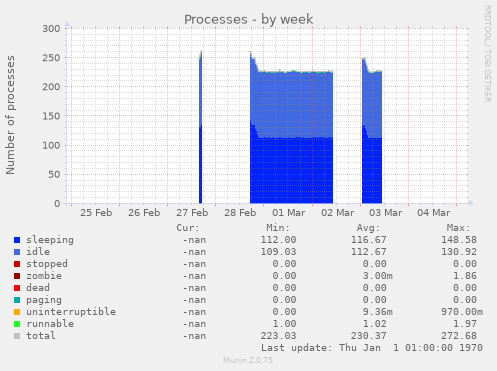Click the '27 Feb' x-axis label
Screen dimensions: 497x371
tap(192, 213)
